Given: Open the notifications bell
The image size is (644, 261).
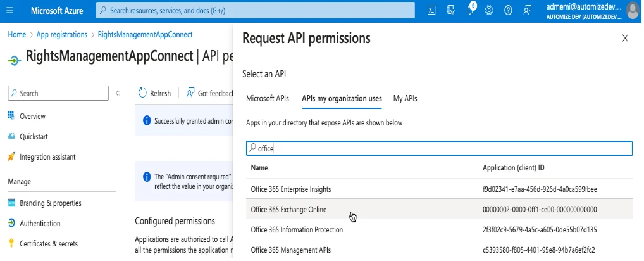Looking at the screenshot, I should 470,10.
